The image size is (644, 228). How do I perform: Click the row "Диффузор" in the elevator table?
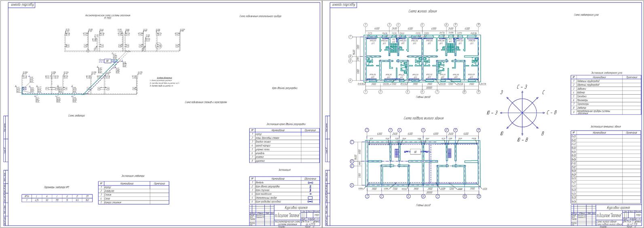[133, 191]
